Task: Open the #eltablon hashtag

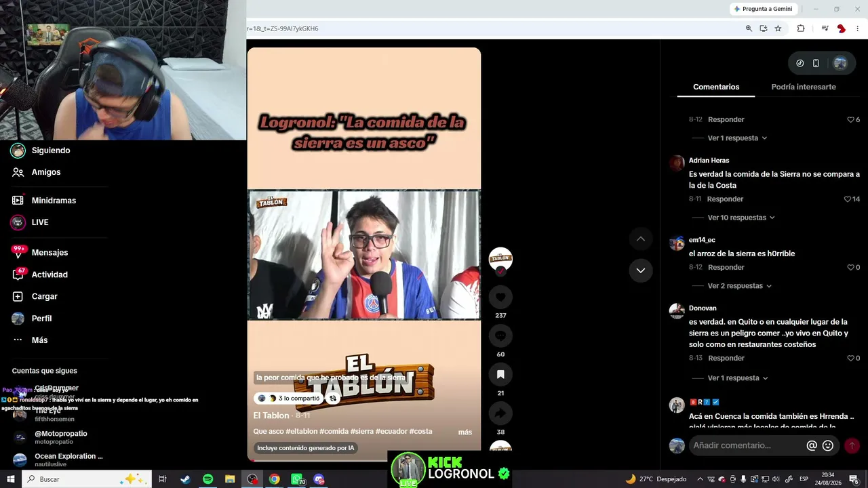Action: 301,432
